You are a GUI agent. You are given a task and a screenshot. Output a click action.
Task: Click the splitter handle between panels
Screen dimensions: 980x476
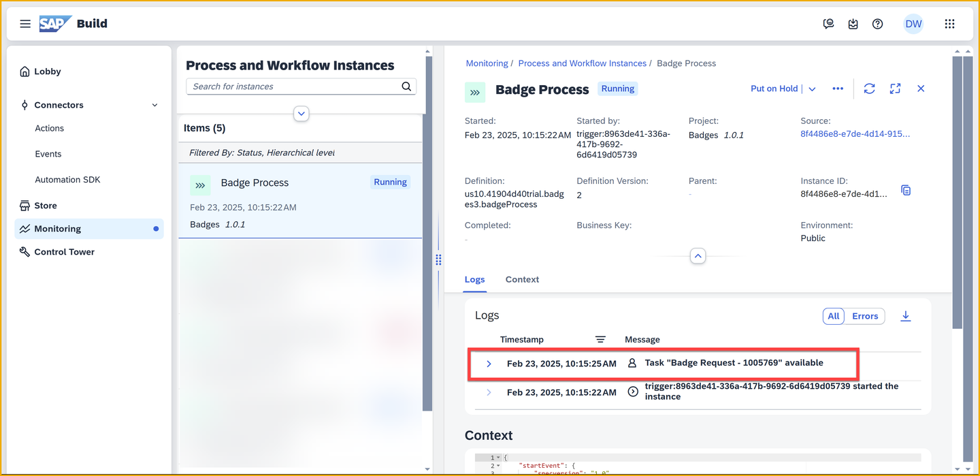coord(438,259)
